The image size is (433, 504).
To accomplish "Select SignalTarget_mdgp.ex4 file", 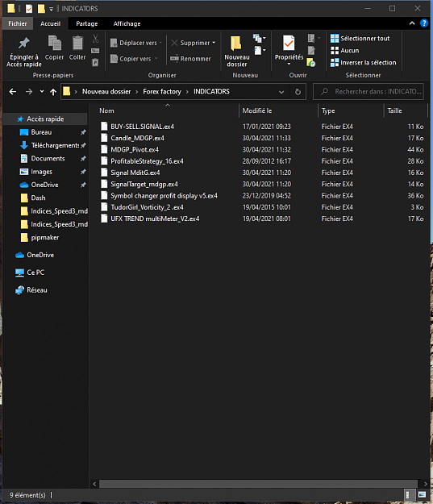I will [262, 184].
